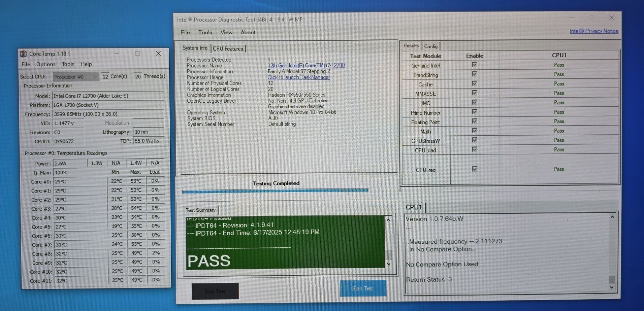Select the CPU1 output tab
Image resolution: width=644 pixels, height=311 pixels.
414,207
